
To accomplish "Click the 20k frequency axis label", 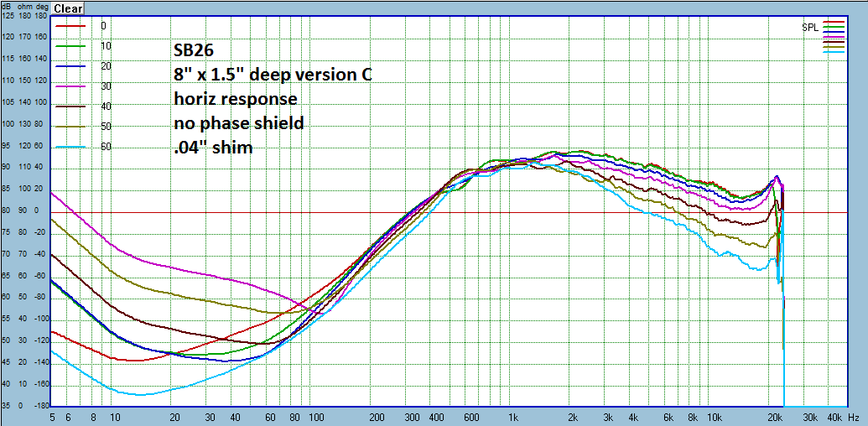I will [x=775, y=417].
